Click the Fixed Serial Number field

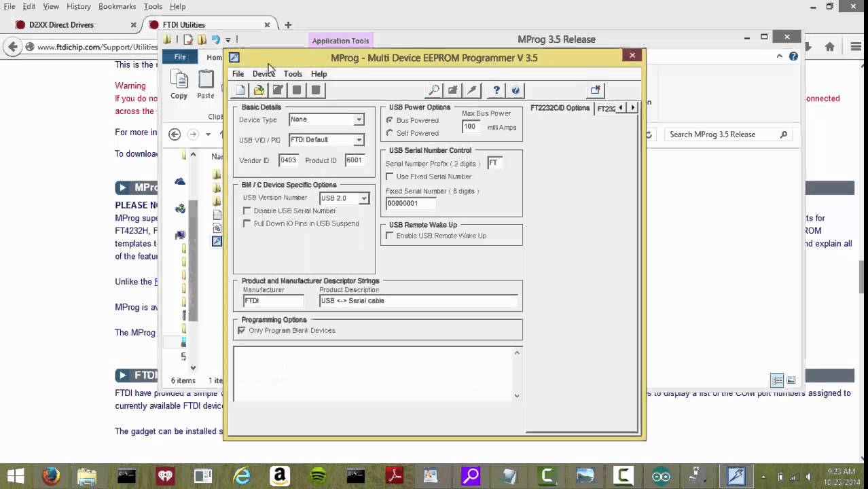pos(410,203)
